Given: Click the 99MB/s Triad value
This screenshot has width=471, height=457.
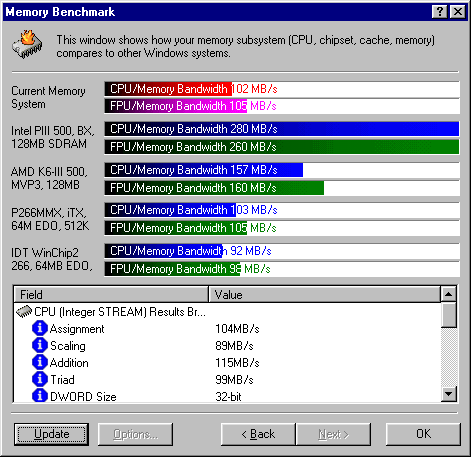Looking at the screenshot, I should click(x=234, y=380).
